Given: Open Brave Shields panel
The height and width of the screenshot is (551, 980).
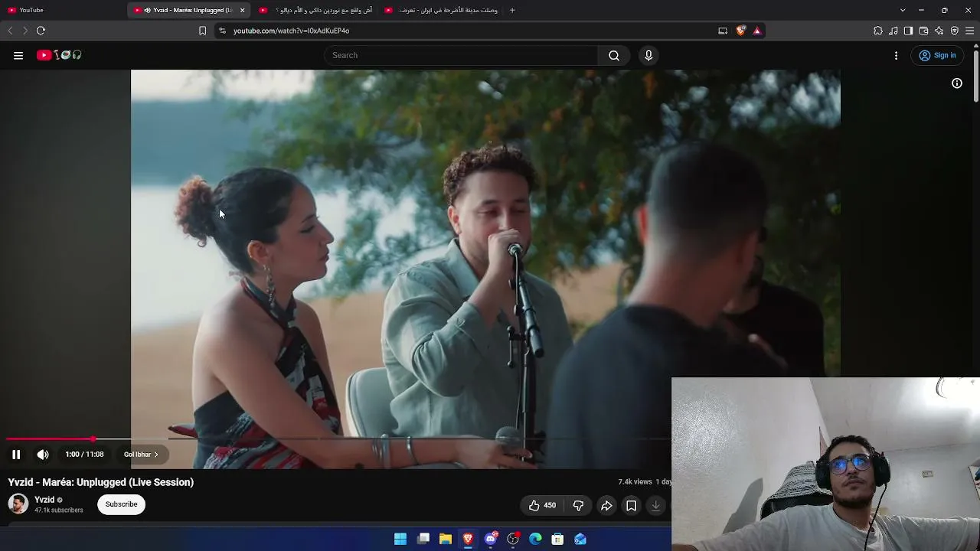Looking at the screenshot, I should click(740, 31).
